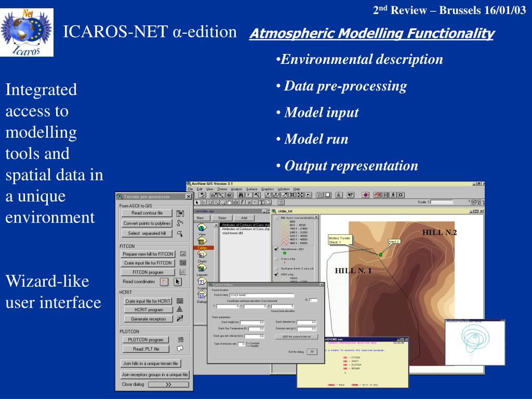Open the Surface menu in ArcView

point(252,189)
